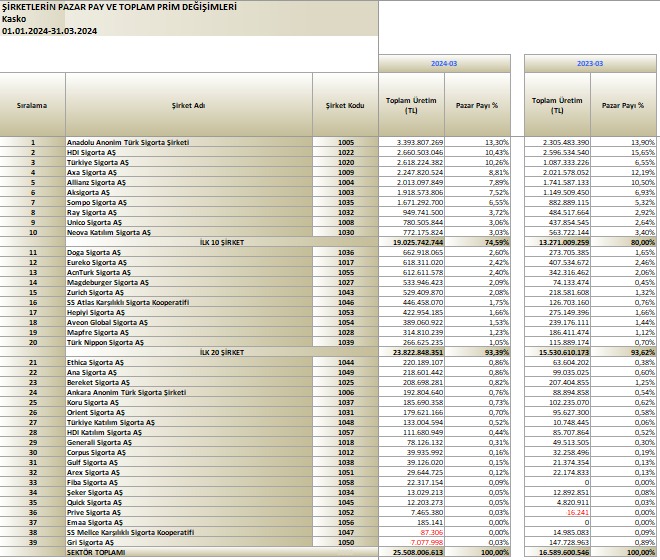660x560 pixels.
Task: Select the 'Aveon Global Sigorta AŞ' cell
Action: [189, 323]
